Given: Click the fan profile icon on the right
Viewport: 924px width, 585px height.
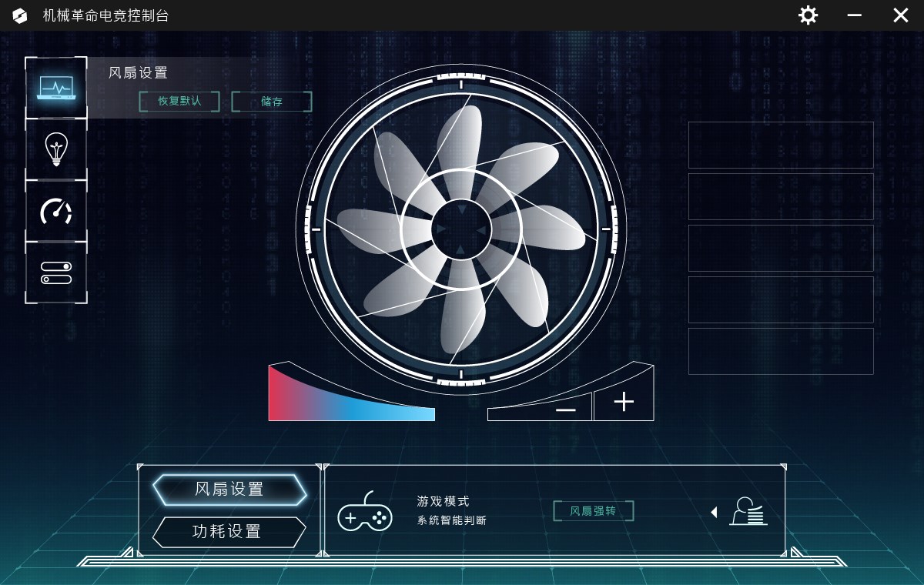Looking at the screenshot, I should click(x=748, y=512).
